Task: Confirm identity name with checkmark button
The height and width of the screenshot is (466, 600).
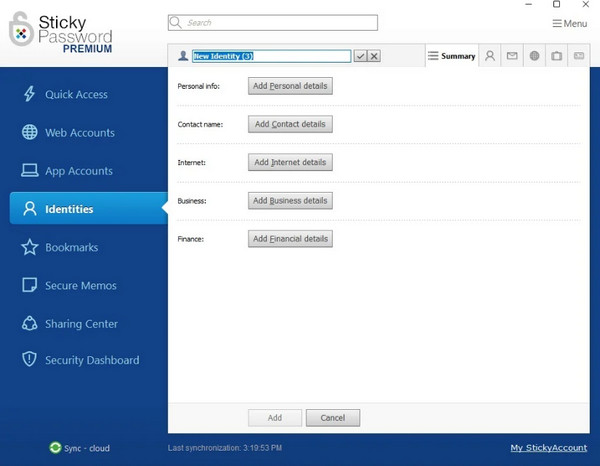Action: 360,56
